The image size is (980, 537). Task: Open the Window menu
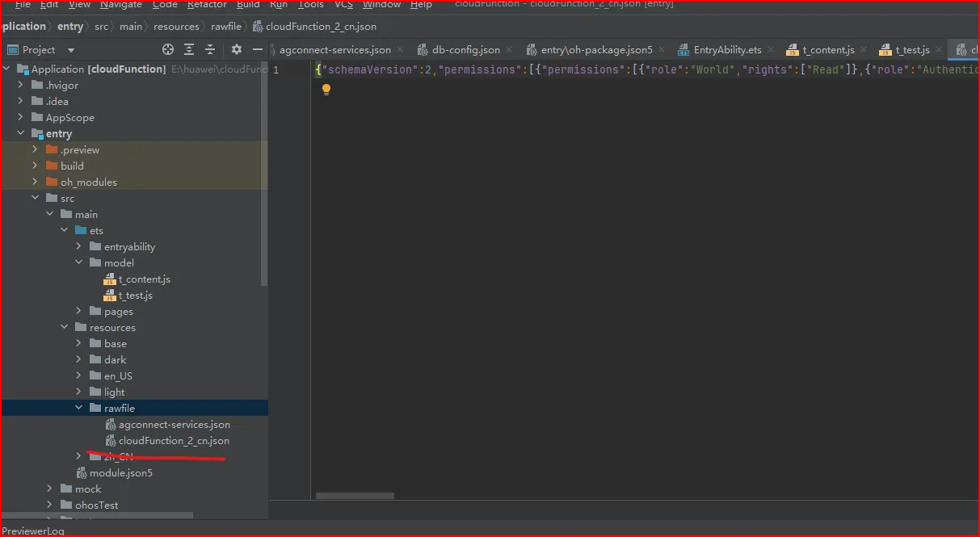381,4
